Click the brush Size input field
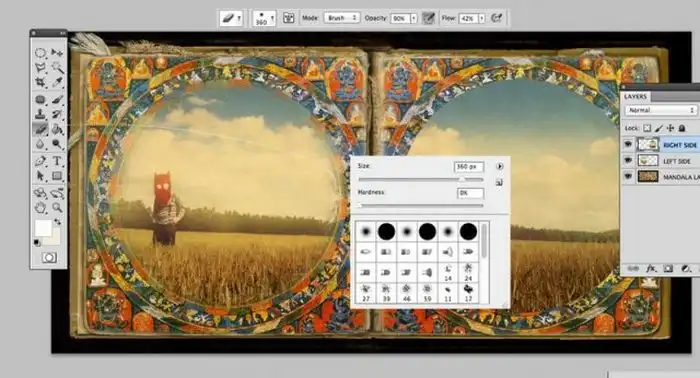Viewport: 700px width, 378px height. (x=469, y=166)
